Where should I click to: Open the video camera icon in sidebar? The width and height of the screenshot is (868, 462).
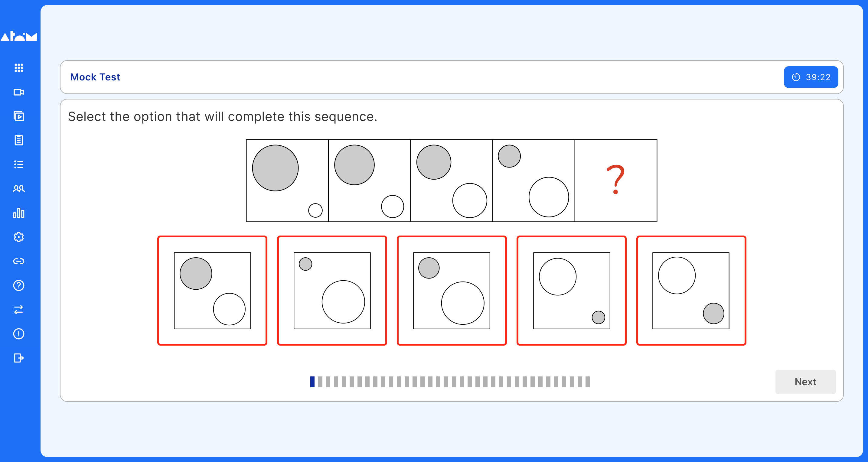(18, 92)
